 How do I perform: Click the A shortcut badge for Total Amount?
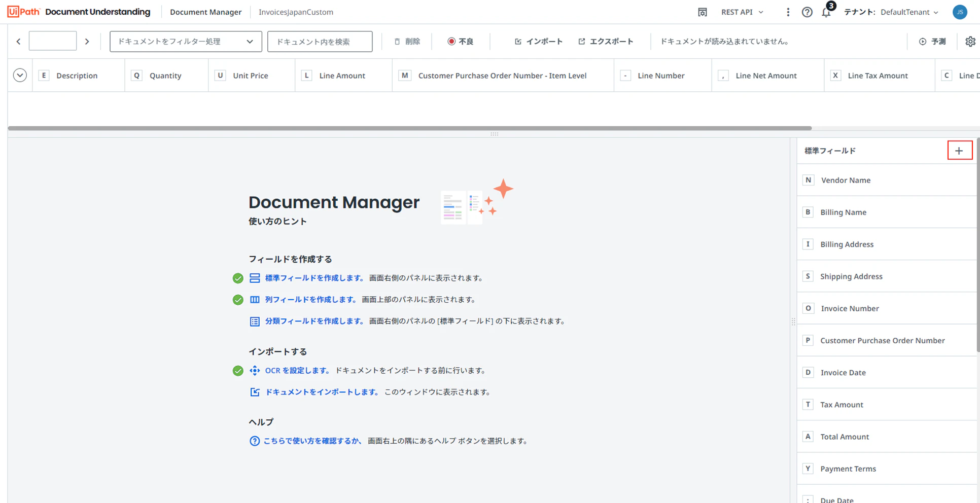808,437
